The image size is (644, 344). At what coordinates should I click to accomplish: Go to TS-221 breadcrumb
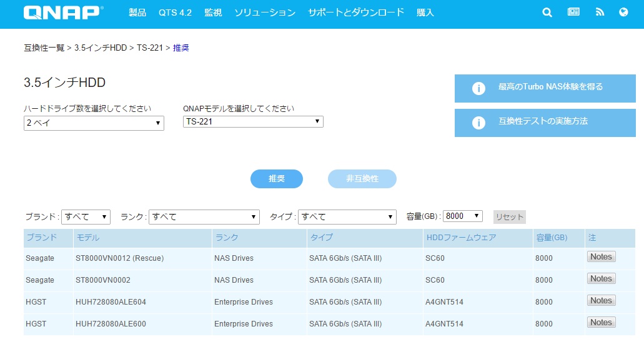pos(150,48)
